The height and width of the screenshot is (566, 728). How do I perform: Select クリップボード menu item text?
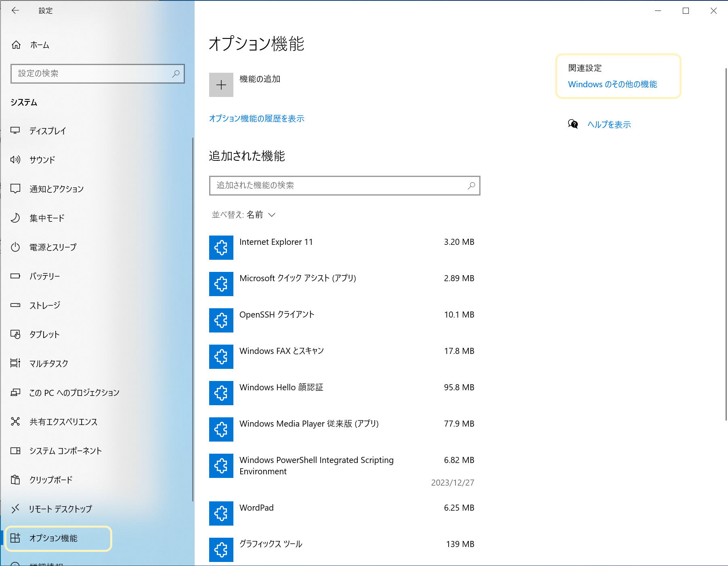[51, 480]
